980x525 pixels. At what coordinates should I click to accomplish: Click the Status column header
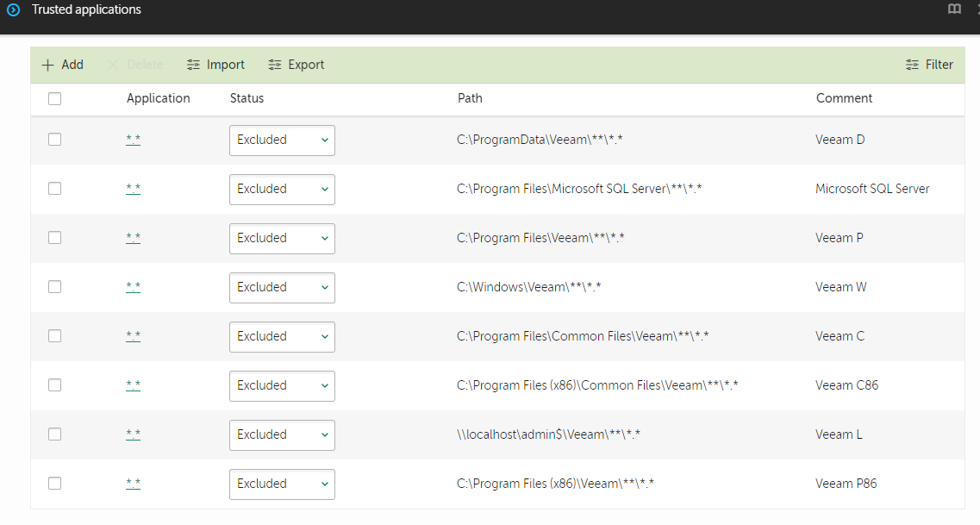tap(247, 98)
